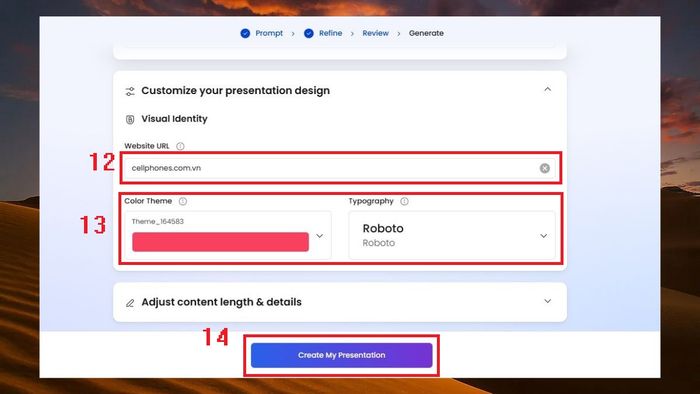The height and width of the screenshot is (394, 700).
Task: Open the Review step
Action: click(375, 33)
